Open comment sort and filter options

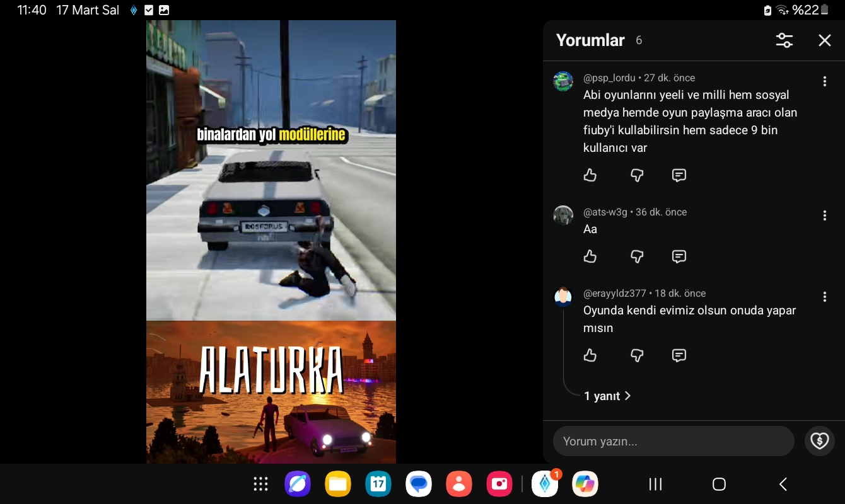pos(784,40)
